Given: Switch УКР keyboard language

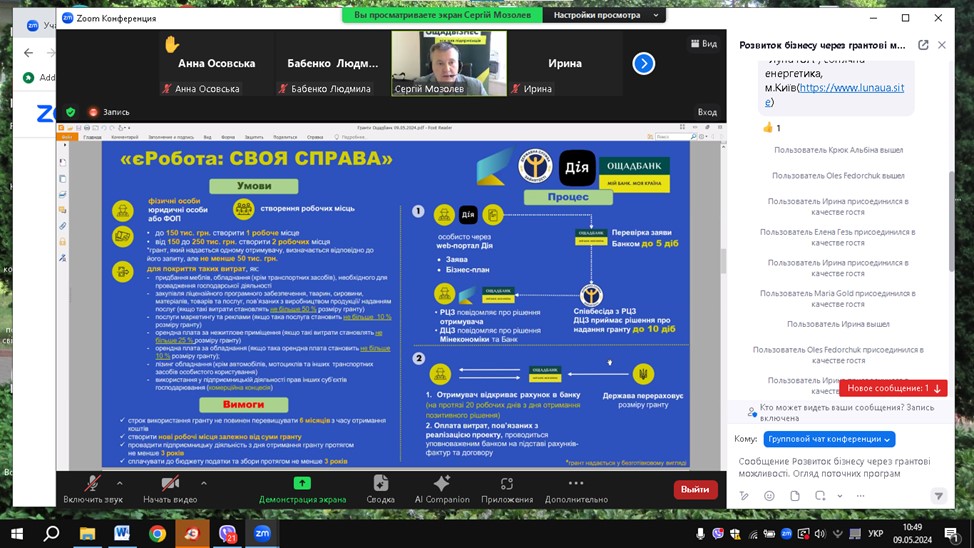Looking at the screenshot, I should point(876,534).
